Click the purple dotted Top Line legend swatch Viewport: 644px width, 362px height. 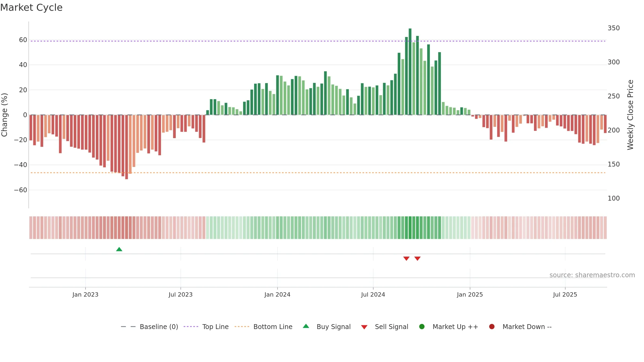click(191, 327)
